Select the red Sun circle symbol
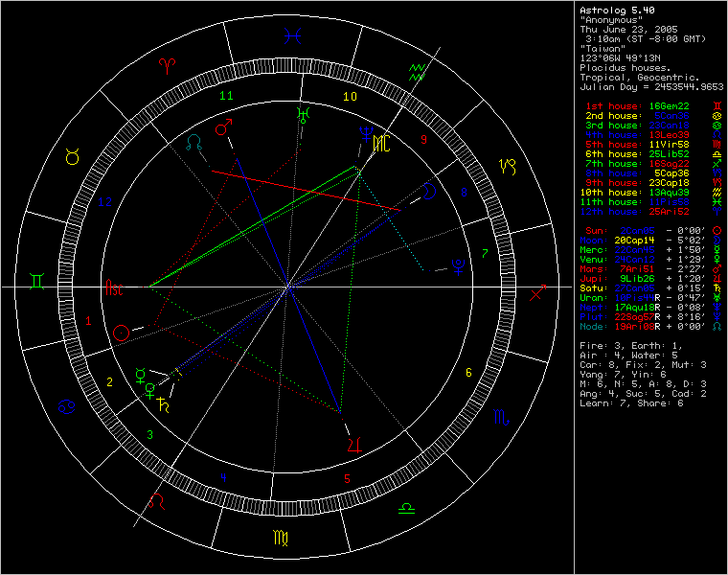This screenshot has width=728, height=575. pos(121,333)
